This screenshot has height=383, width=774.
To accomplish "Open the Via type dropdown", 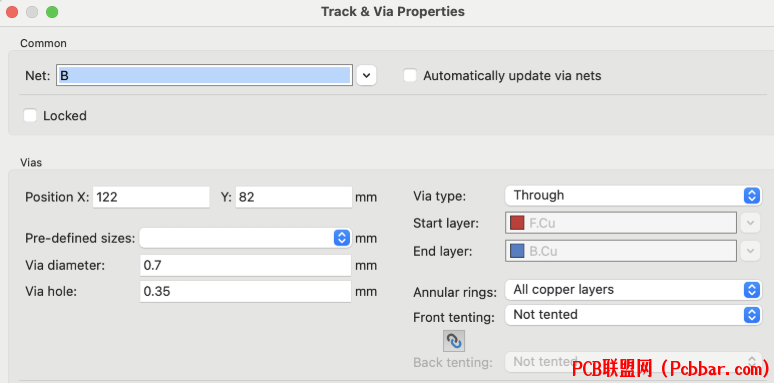I will click(633, 195).
